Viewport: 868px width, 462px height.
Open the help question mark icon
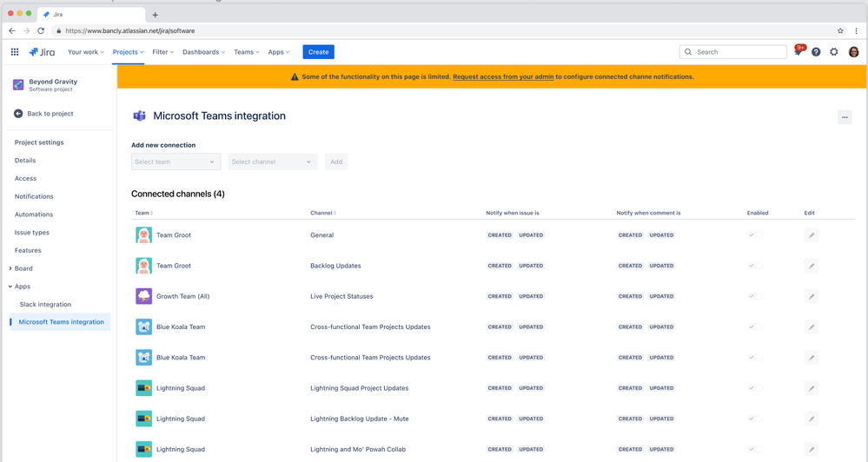(x=816, y=52)
